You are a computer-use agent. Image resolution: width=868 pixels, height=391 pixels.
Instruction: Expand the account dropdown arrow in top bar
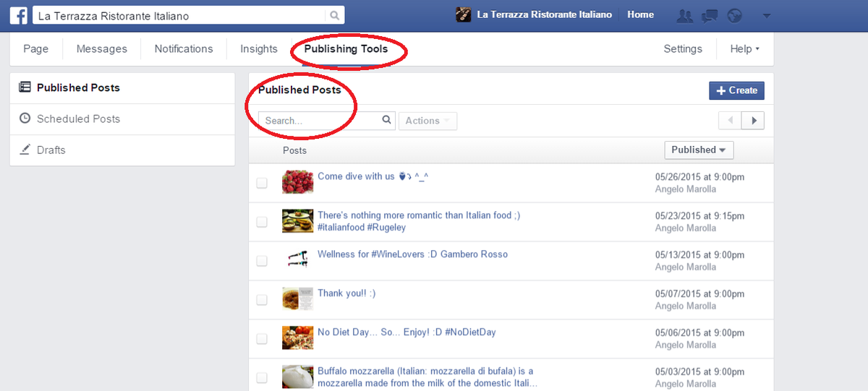tap(767, 16)
